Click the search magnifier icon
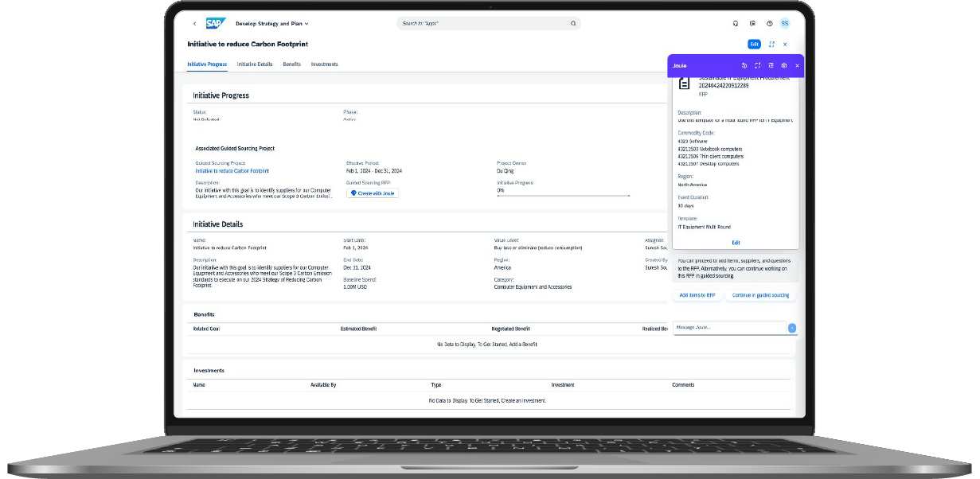Screen dimensions: 980x479 point(572,24)
